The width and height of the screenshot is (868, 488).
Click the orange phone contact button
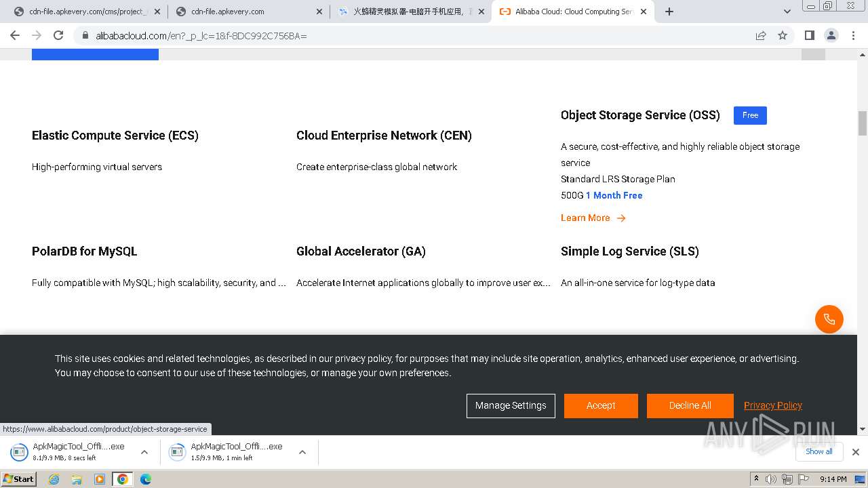point(829,319)
